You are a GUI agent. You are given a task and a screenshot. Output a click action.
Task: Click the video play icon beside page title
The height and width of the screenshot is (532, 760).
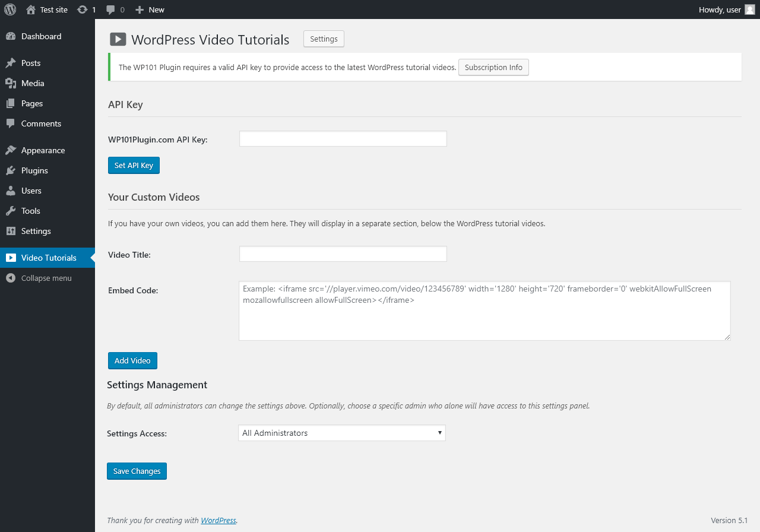[x=118, y=39]
